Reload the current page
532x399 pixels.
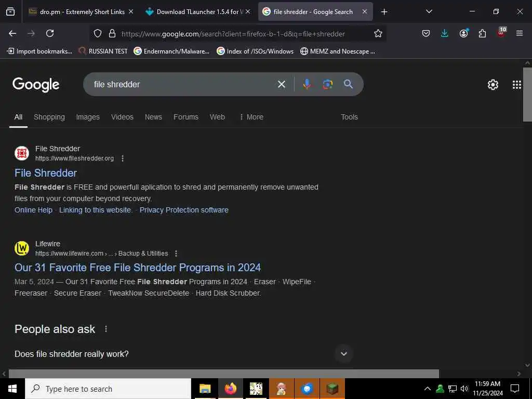[x=50, y=33]
